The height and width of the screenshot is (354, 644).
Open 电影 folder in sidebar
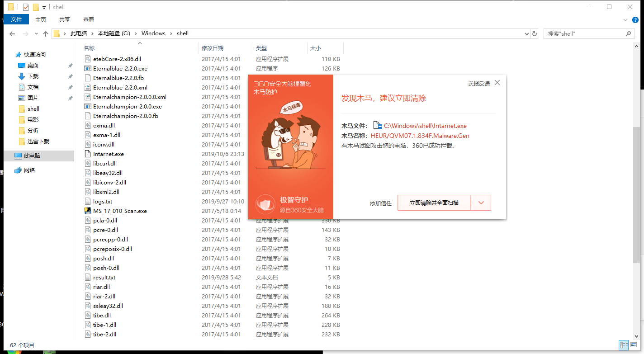click(33, 119)
